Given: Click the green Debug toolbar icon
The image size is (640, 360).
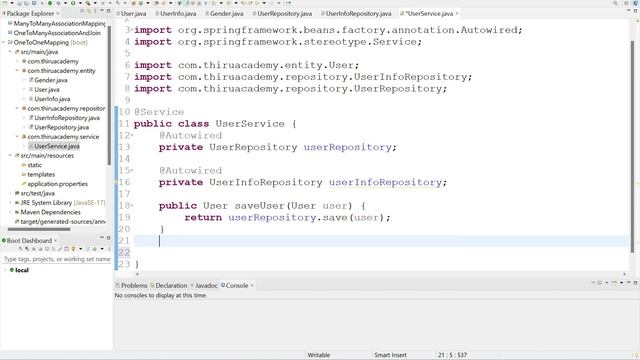Looking at the screenshot, I should click(x=58, y=3).
